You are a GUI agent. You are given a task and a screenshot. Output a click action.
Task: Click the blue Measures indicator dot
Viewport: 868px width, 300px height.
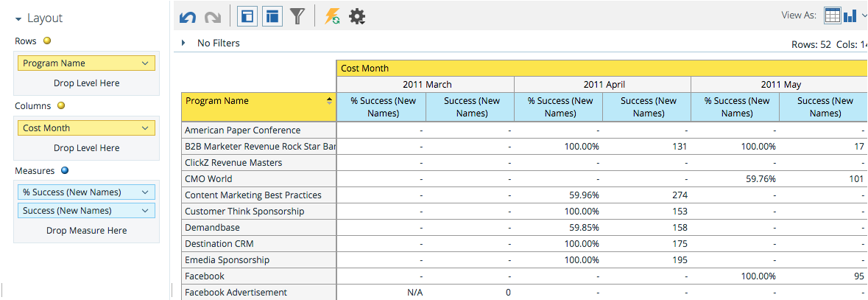[64, 171]
